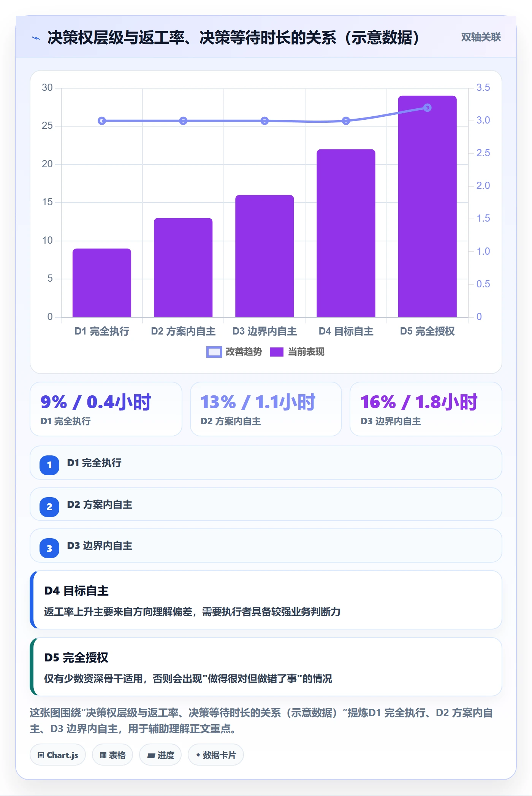Click the chart title heading text
This screenshot has width=532, height=796.
(x=233, y=38)
